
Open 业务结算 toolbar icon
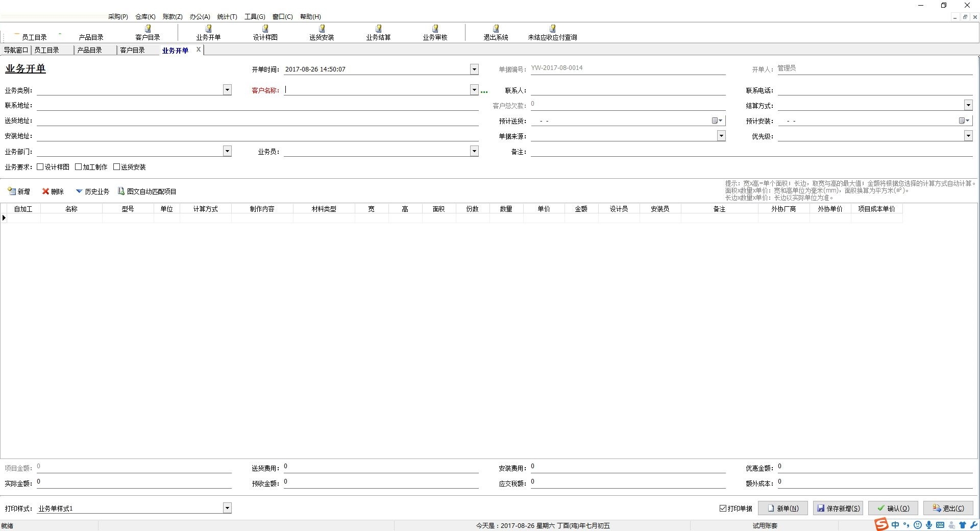click(378, 33)
